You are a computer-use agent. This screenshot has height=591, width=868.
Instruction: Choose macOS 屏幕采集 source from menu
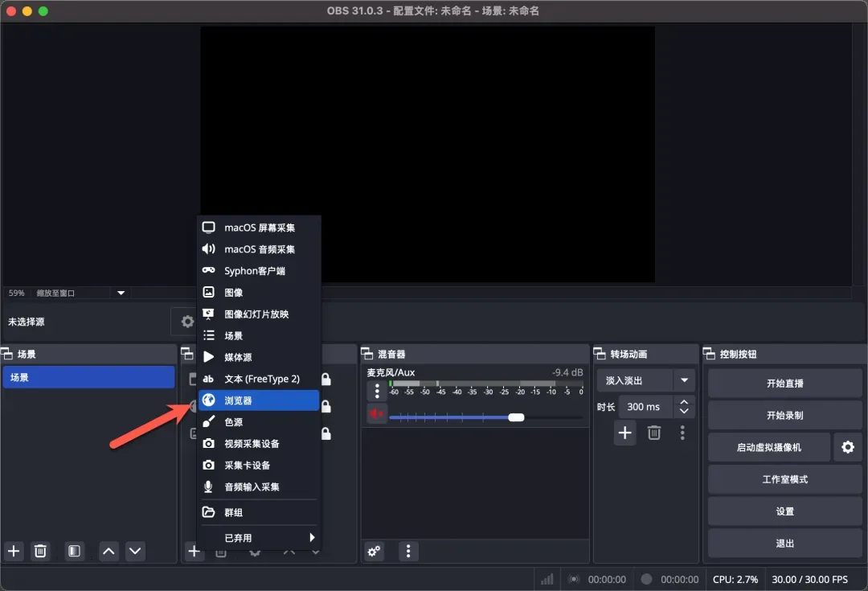[x=259, y=228]
